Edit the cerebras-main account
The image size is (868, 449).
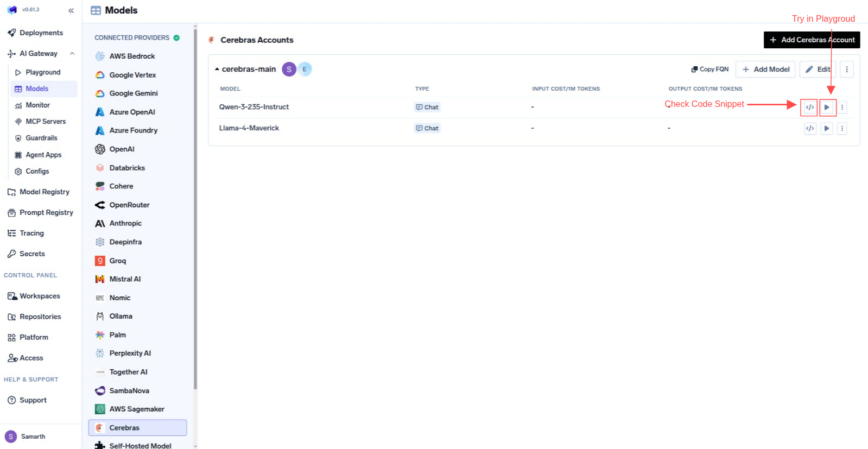tap(818, 69)
